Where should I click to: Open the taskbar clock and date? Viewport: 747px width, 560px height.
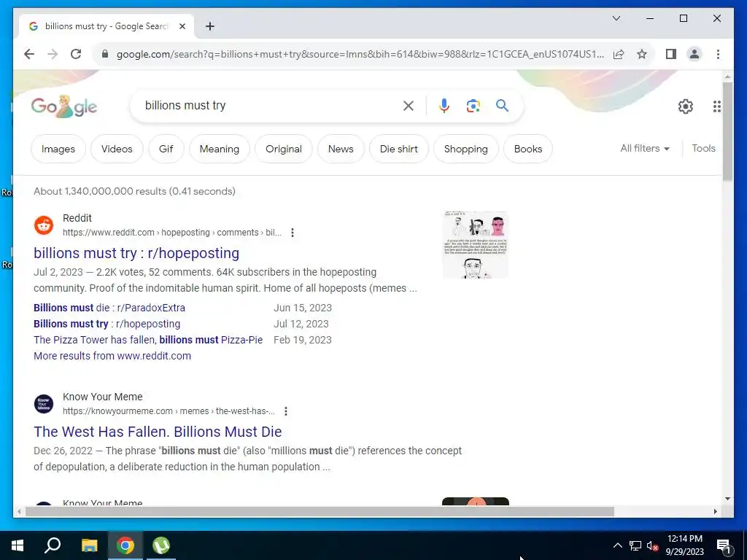pyautogui.click(x=684, y=545)
